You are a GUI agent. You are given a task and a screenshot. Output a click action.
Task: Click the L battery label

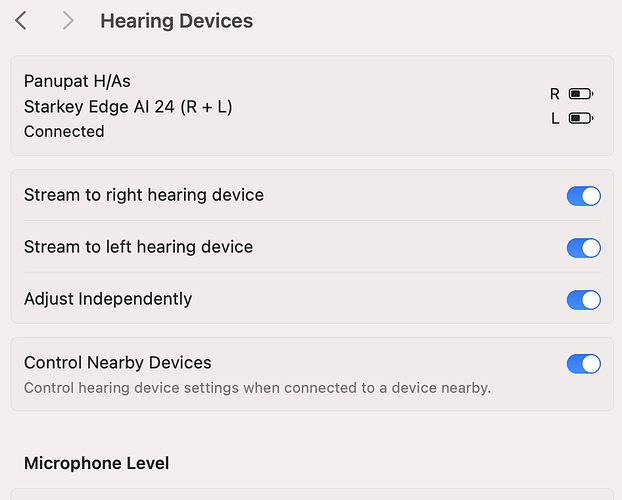(x=555, y=118)
